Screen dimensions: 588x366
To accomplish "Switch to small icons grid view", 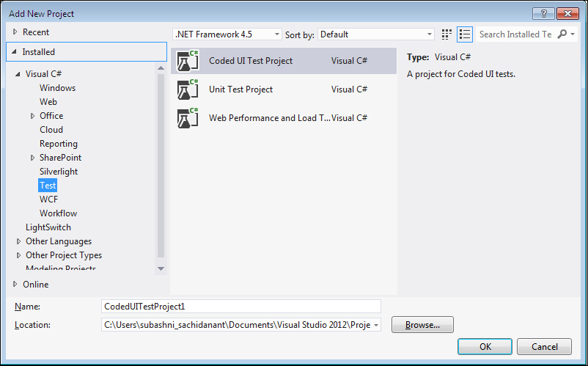I will click(446, 34).
